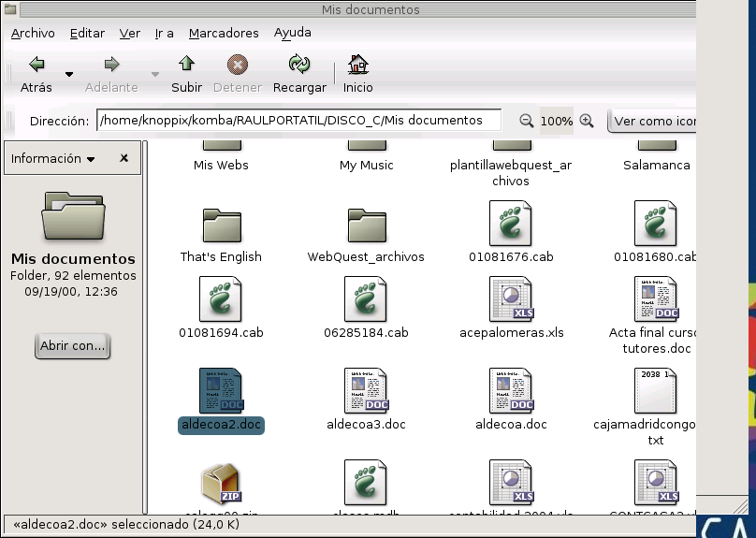
Task: Zoom in with the plus magnifier
Action: [x=587, y=121]
